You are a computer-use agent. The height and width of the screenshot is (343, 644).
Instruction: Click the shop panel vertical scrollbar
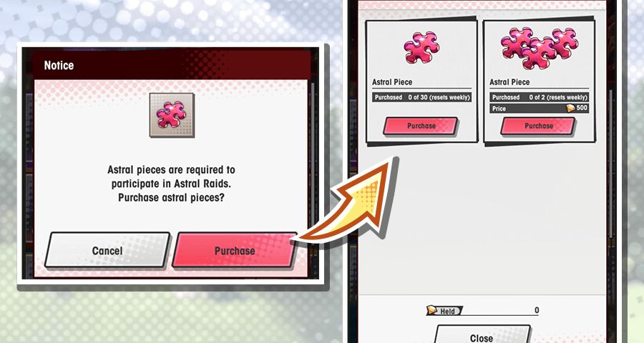click(x=611, y=164)
